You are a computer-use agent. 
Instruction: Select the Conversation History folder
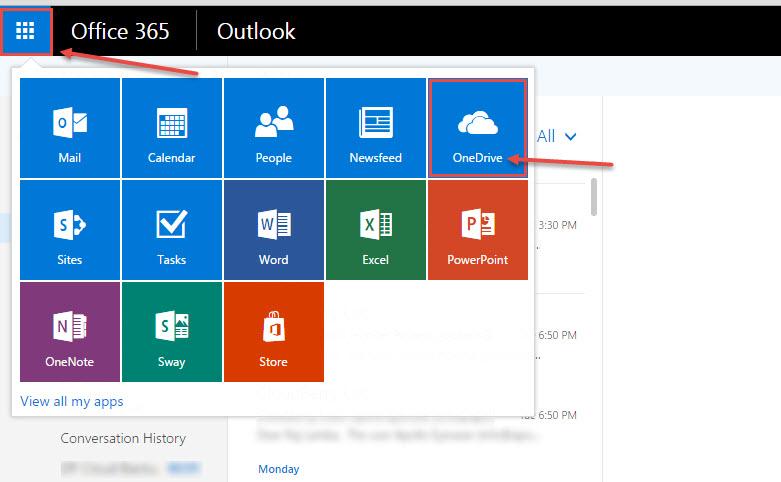tap(123, 438)
